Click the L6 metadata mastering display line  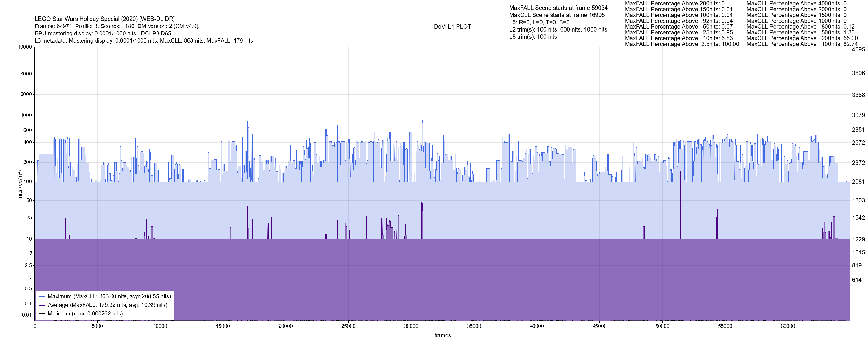click(144, 41)
